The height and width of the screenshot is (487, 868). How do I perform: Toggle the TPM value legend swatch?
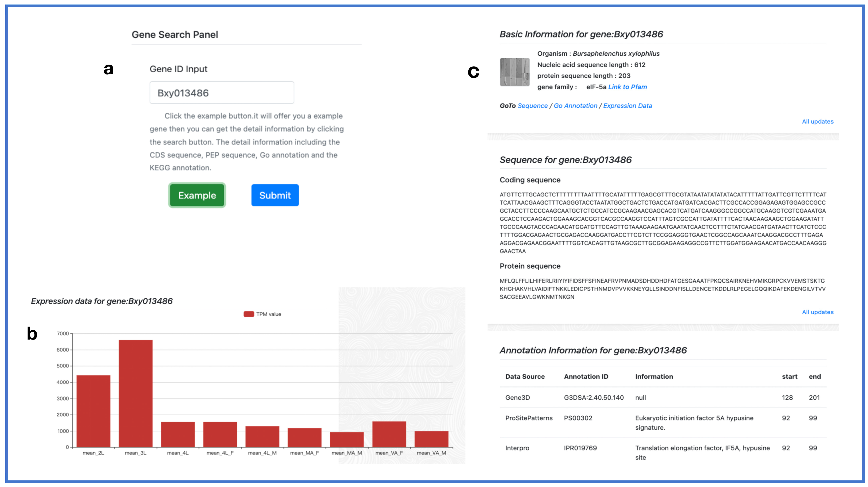click(x=249, y=314)
